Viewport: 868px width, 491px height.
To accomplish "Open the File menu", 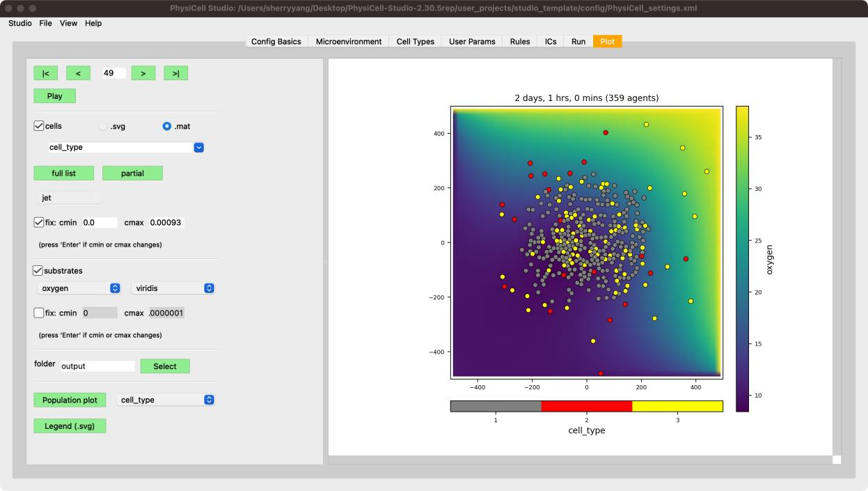I will tap(45, 23).
